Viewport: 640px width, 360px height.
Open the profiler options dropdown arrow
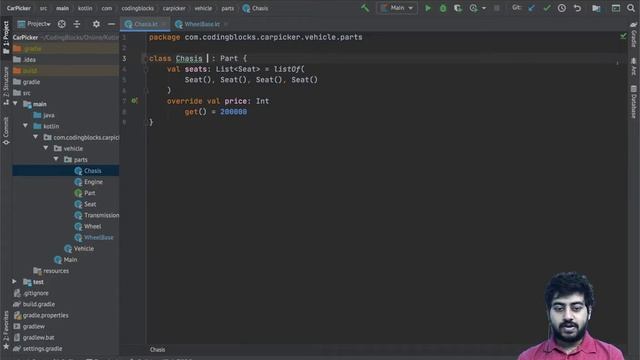484,8
